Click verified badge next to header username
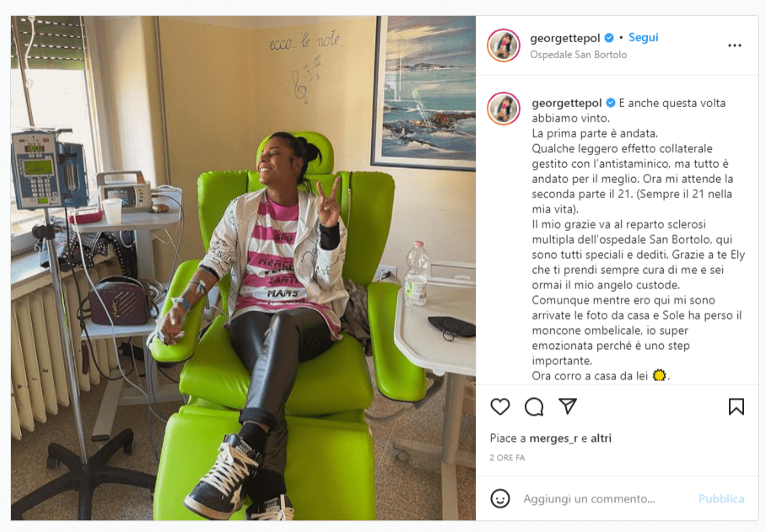The image size is (766, 532). click(x=609, y=38)
